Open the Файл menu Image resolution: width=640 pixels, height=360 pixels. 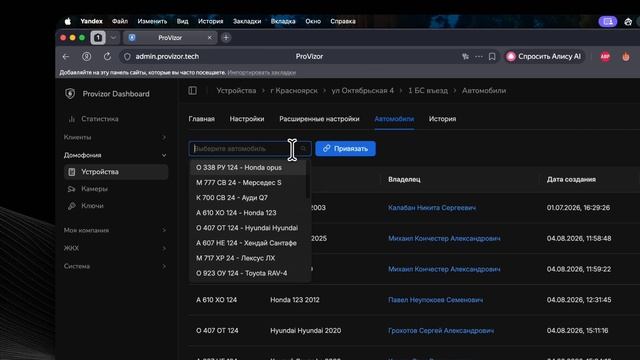coord(120,21)
